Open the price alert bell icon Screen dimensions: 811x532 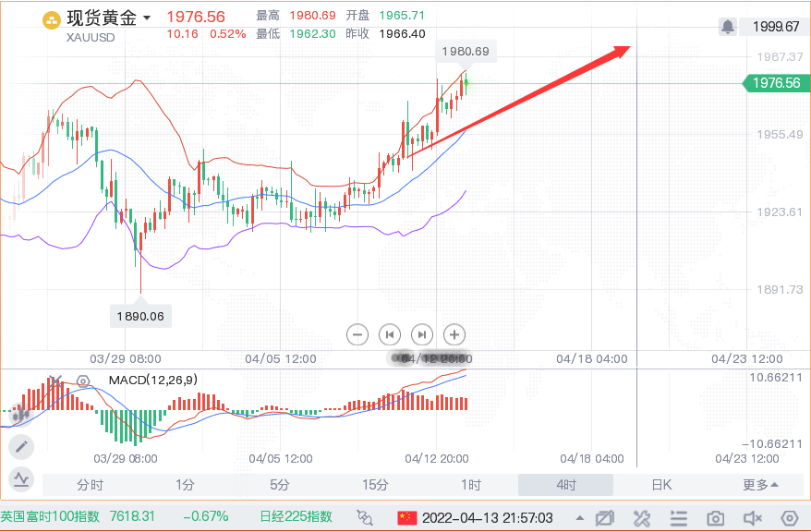tap(728, 27)
